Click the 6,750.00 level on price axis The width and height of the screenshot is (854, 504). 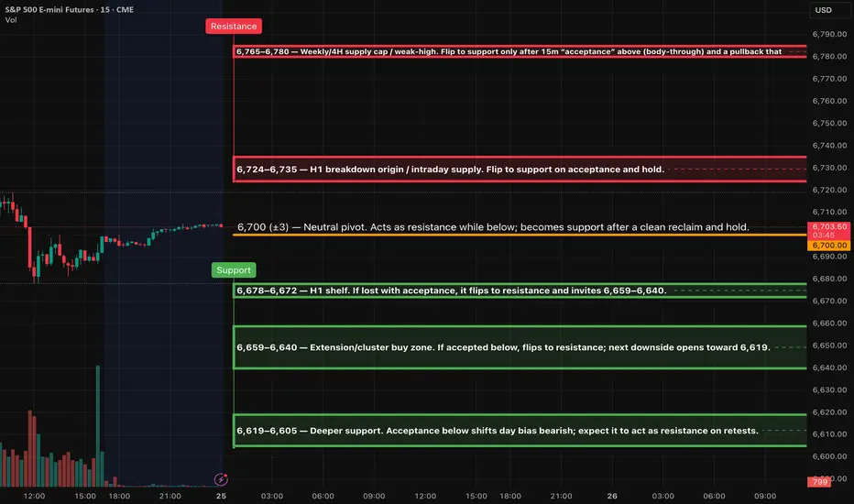829,124
